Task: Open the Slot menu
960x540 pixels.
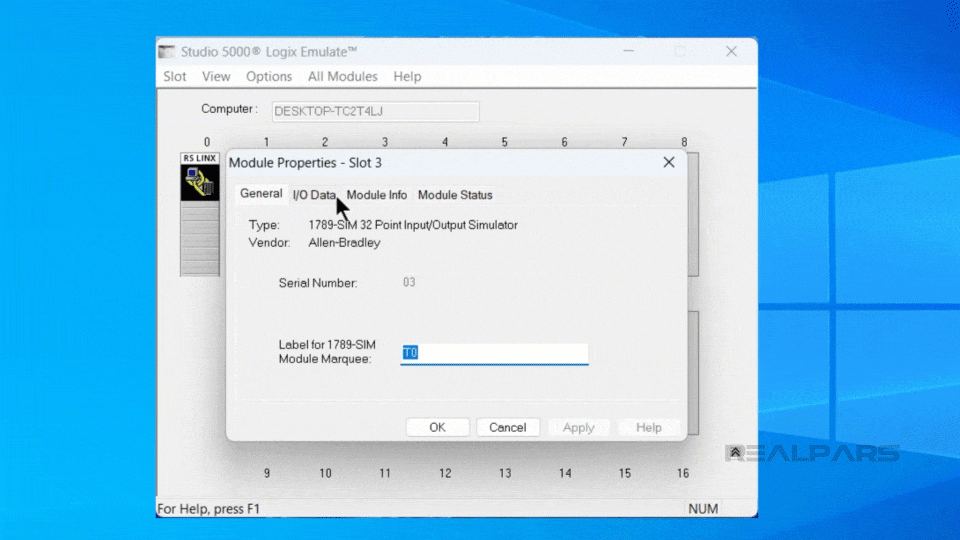Action: (174, 77)
